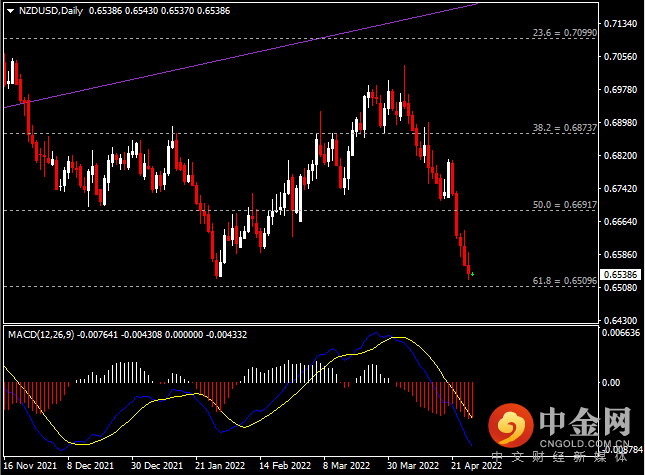Image resolution: width=645 pixels, height=475 pixels.
Task: Click the 30 Mar 2022 date marker
Action: pos(413,466)
